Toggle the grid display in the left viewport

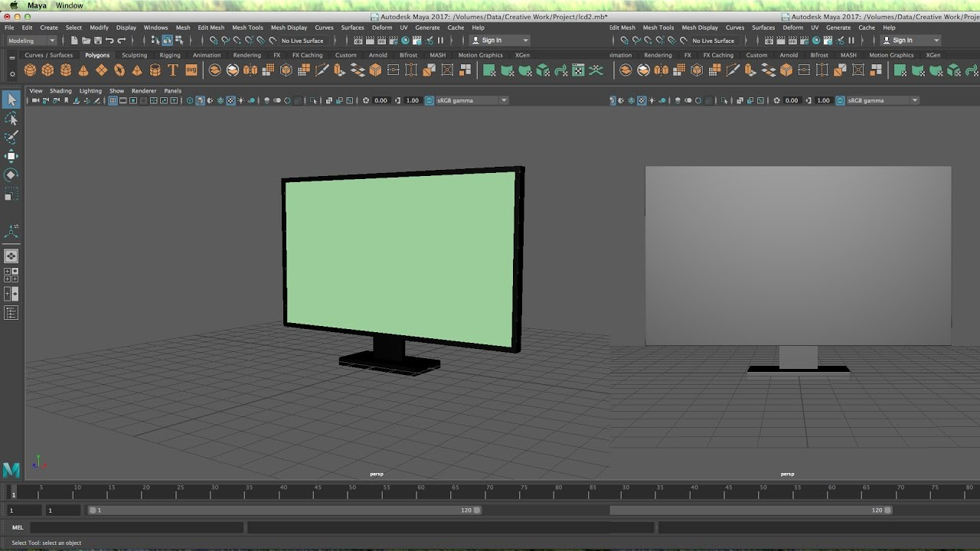[x=113, y=100]
